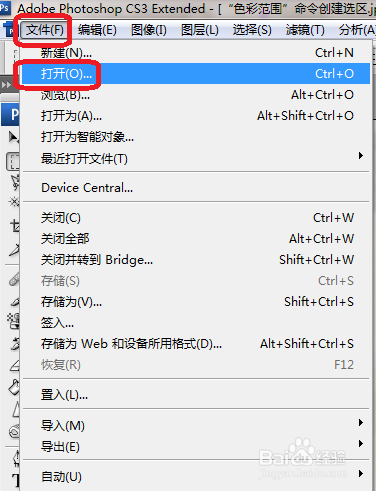The width and height of the screenshot is (376, 491).
Task: Select the Magic Wand tool
Action: (14, 202)
